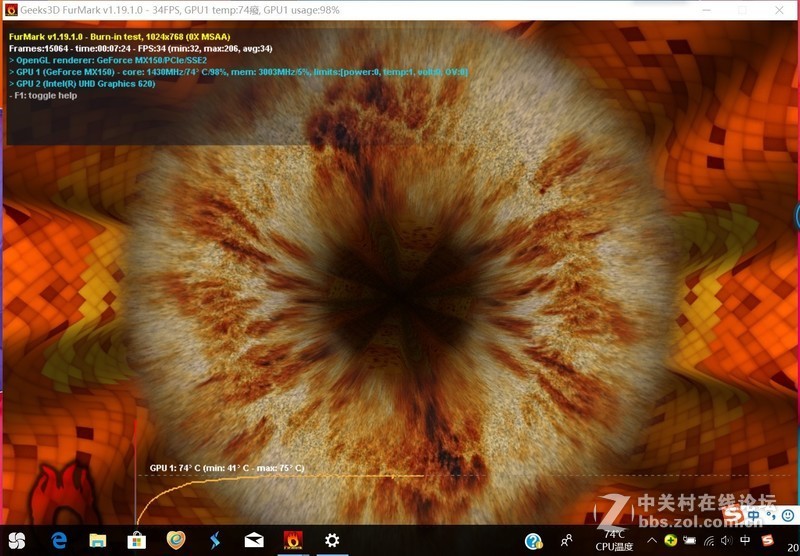Screen dimensions: 800x556
Task: Click the 'Frames:15064 - time:00:07:24' line
Action: pyautogui.click(x=140, y=48)
